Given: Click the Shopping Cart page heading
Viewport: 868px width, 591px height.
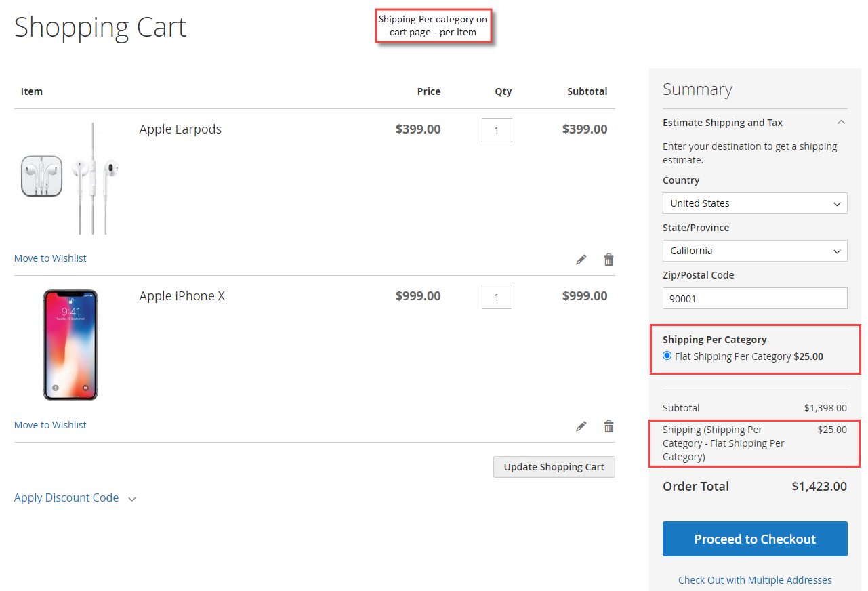Looking at the screenshot, I should (x=100, y=28).
